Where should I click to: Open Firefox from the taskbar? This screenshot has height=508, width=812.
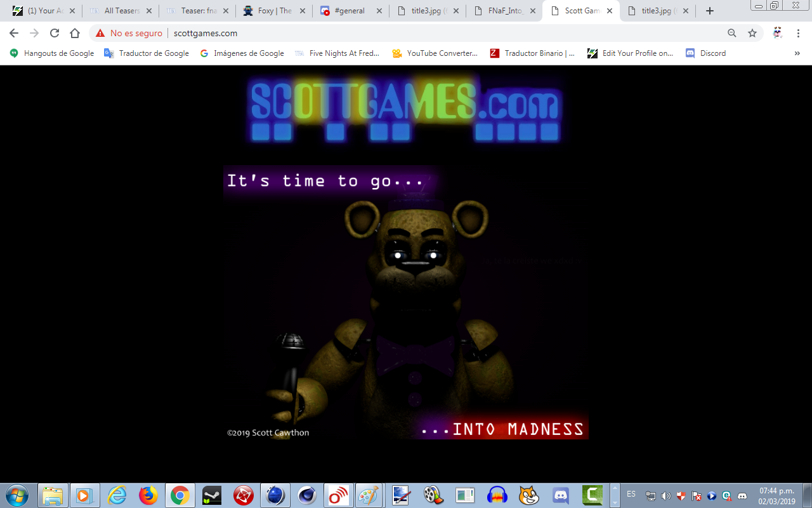(x=148, y=495)
